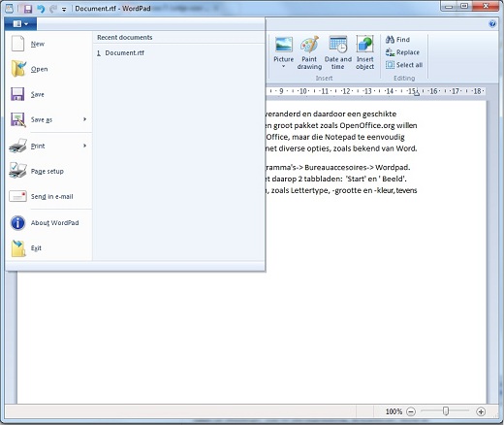Open the Picture dropdown arrow
The height and width of the screenshot is (425, 504).
(x=284, y=66)
